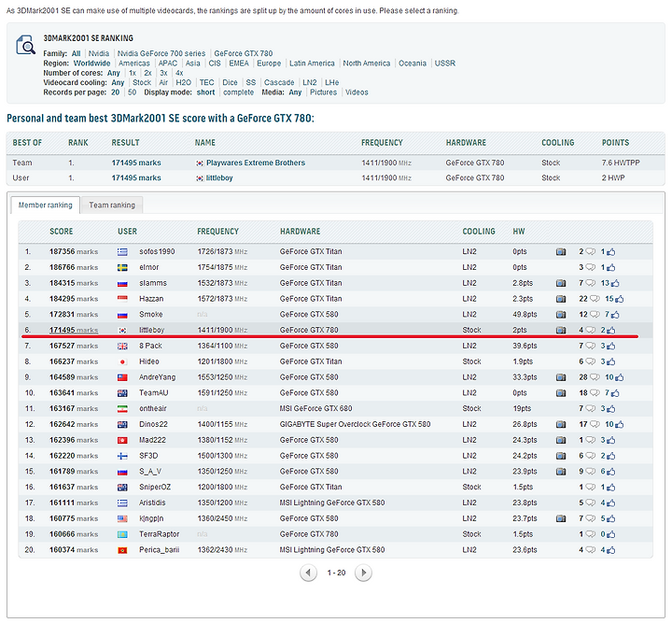Screen dimensions: 672x623
Task: Filter videocard cooling by LN2
Action: tap(310, 82)
